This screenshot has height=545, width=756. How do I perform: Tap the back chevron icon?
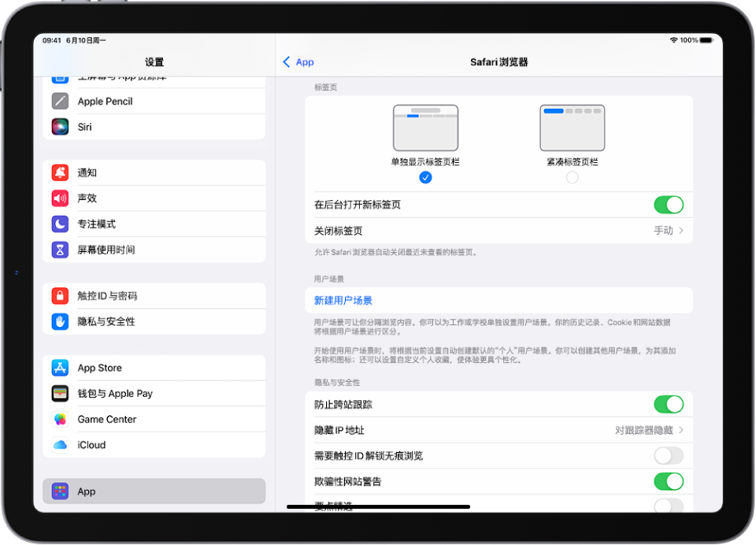(x=287, y=61)
